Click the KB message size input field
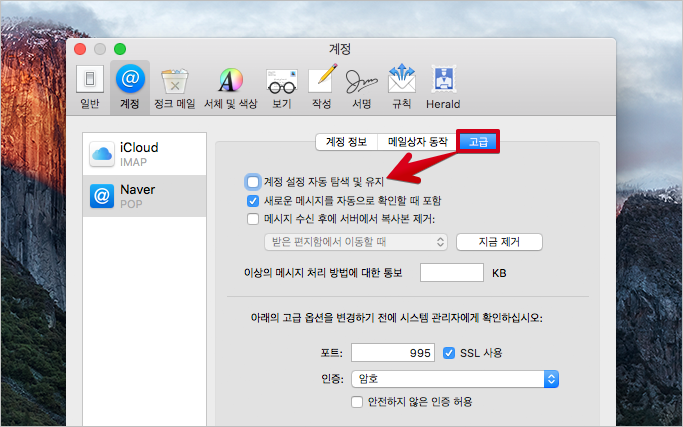 coord(452,273)
